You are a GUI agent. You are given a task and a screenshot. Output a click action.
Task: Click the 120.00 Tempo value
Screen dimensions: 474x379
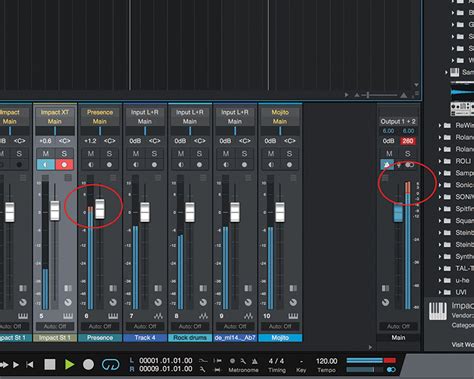[x=326, y=361]
